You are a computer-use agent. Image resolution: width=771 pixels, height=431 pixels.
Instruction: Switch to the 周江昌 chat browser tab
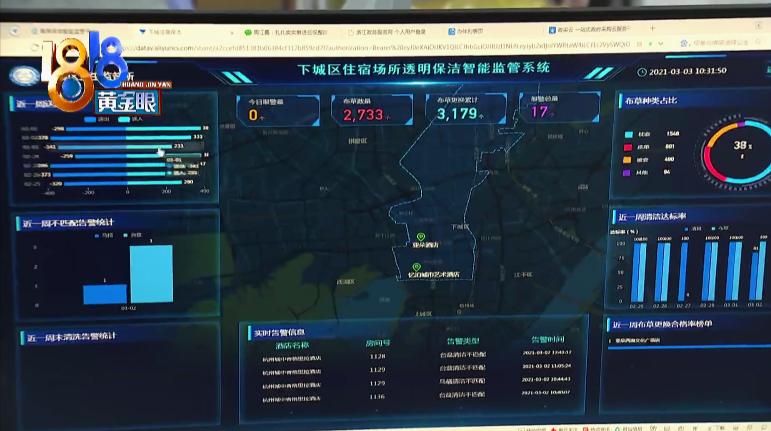click(x=286, y=32)
